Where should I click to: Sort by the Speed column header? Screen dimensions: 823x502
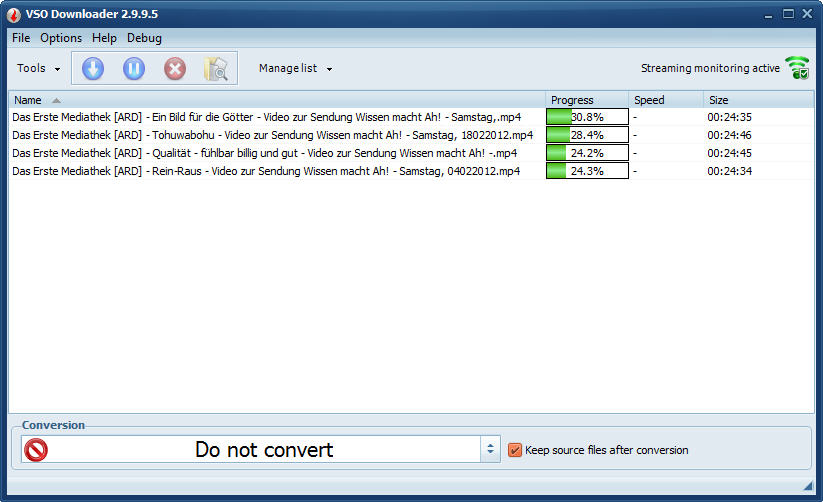pos(666,100)
